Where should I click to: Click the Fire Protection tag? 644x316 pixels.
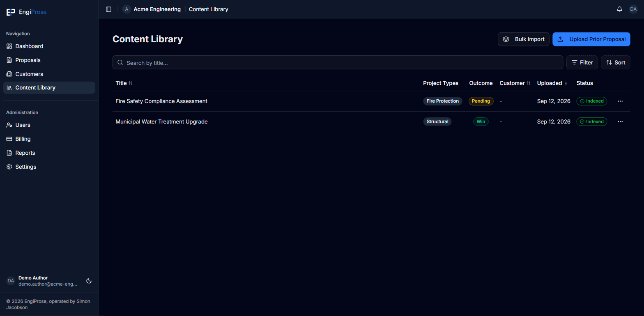(x=443, y=101)
